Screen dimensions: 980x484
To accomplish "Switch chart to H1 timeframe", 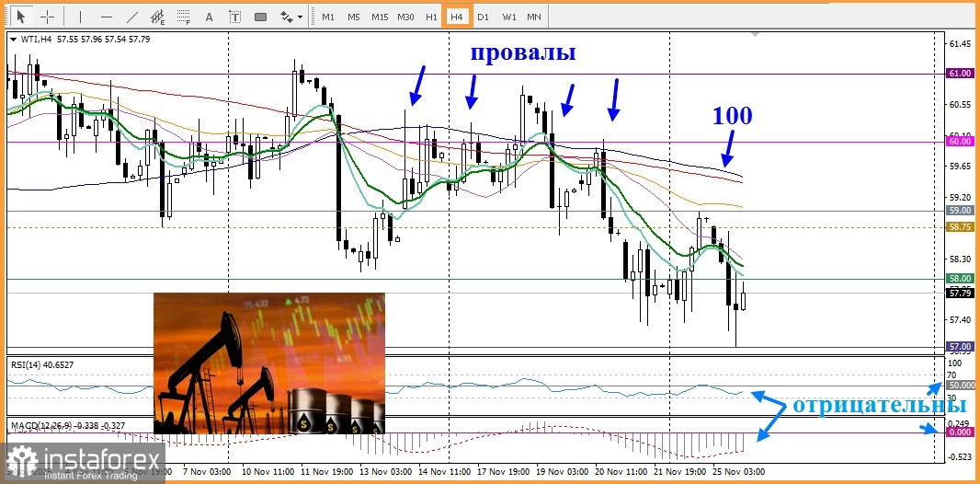I will click(x=431, y=17).
